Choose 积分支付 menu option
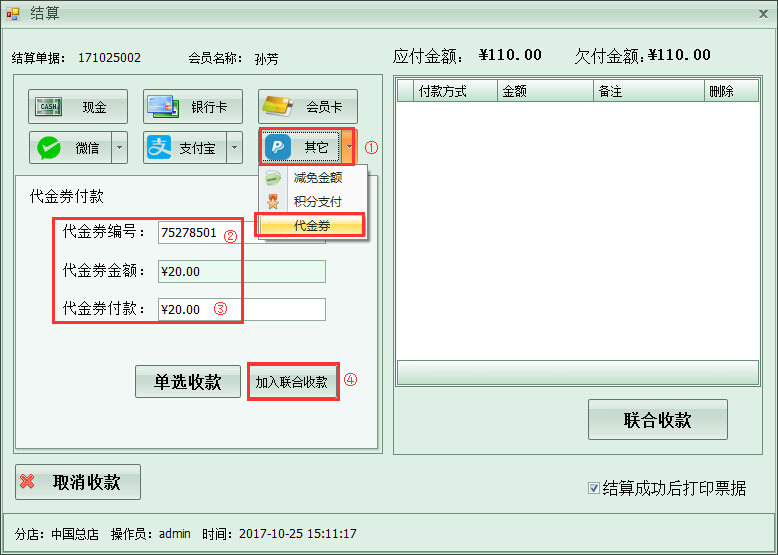Image resolution: width=778 pixels, height=555 pixels. 316,202
